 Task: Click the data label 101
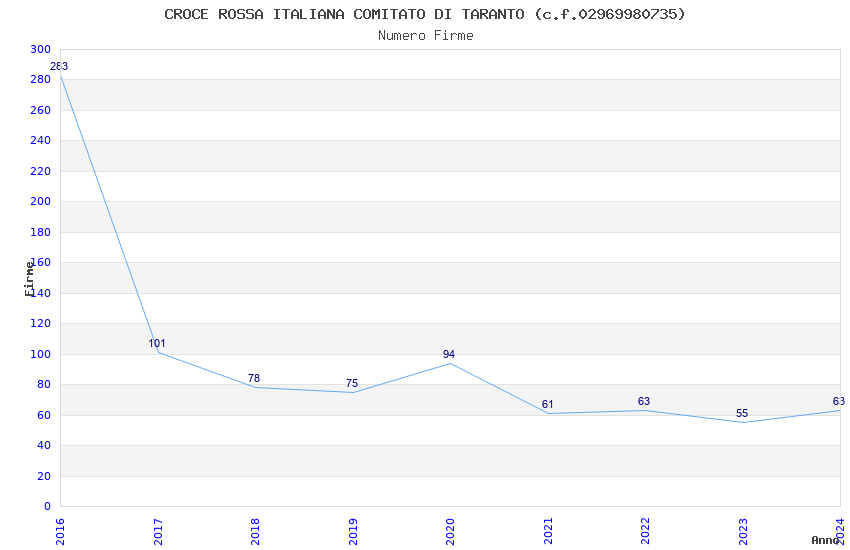(x=157, y=344)
